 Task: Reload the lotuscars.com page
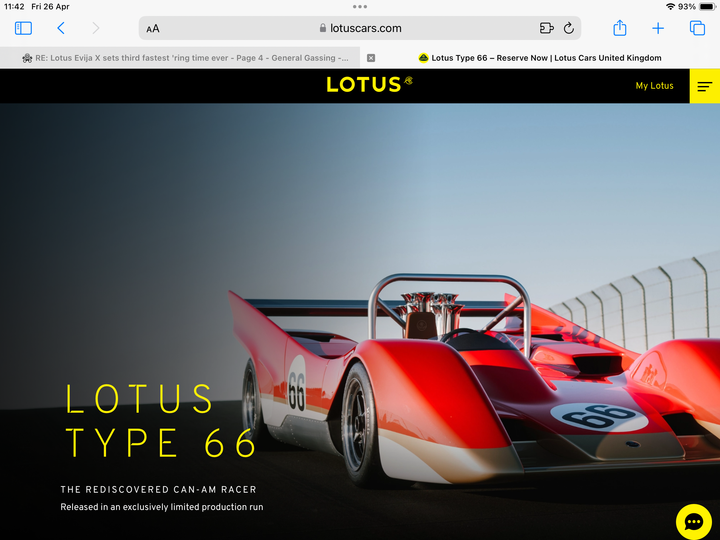click(x=568, y=28)
